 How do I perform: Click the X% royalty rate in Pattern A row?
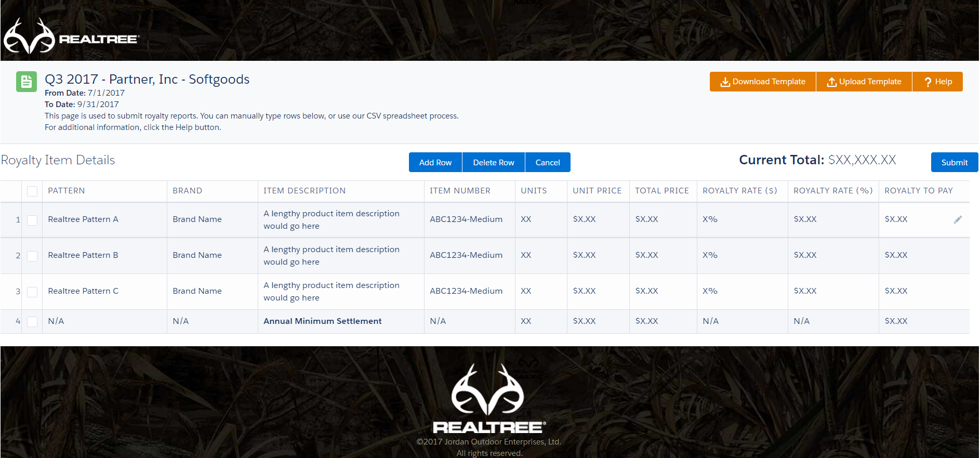pos(710,219)
